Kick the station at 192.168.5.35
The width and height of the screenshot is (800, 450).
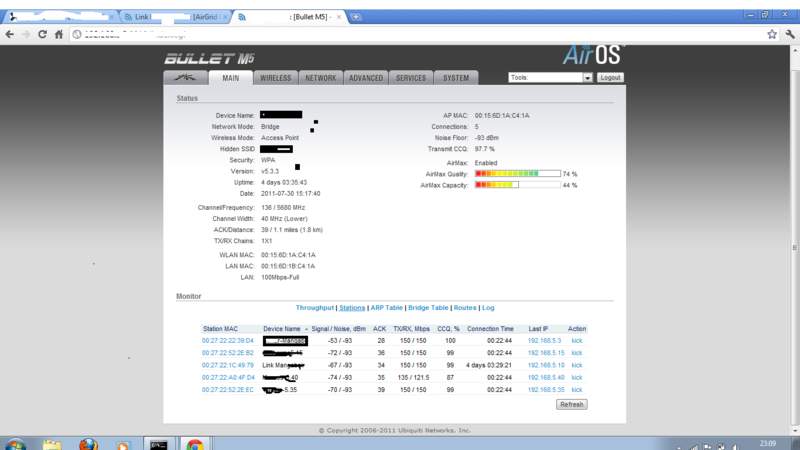point(577,390)
